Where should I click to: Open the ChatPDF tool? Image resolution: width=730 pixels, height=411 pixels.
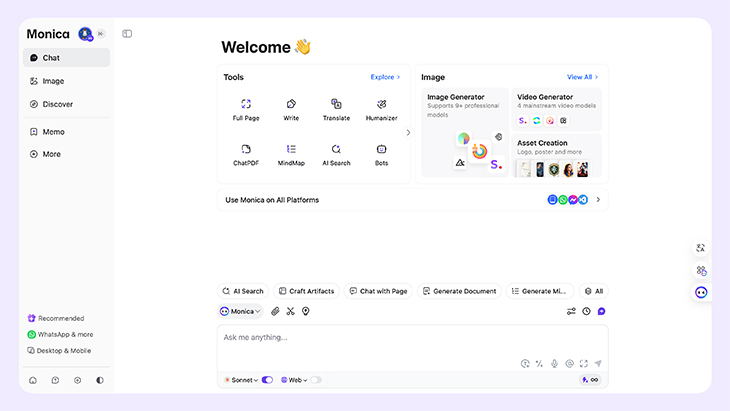click(x=246, y=154)
